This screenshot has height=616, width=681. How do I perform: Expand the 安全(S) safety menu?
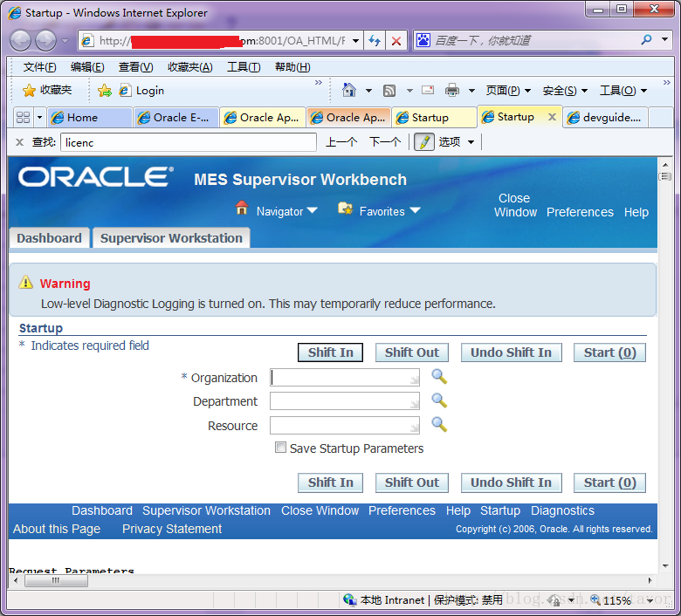[x=565, y=90]
